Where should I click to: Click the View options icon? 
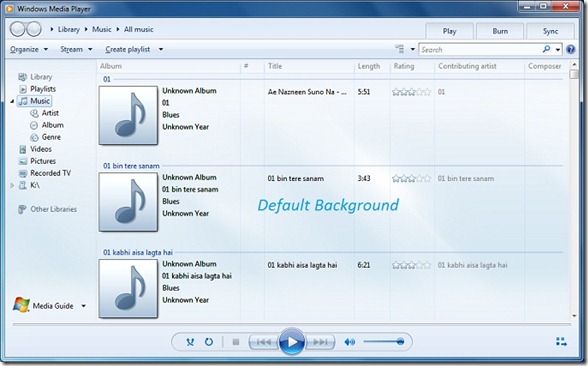pyautogui.click(x=400, y=49)
